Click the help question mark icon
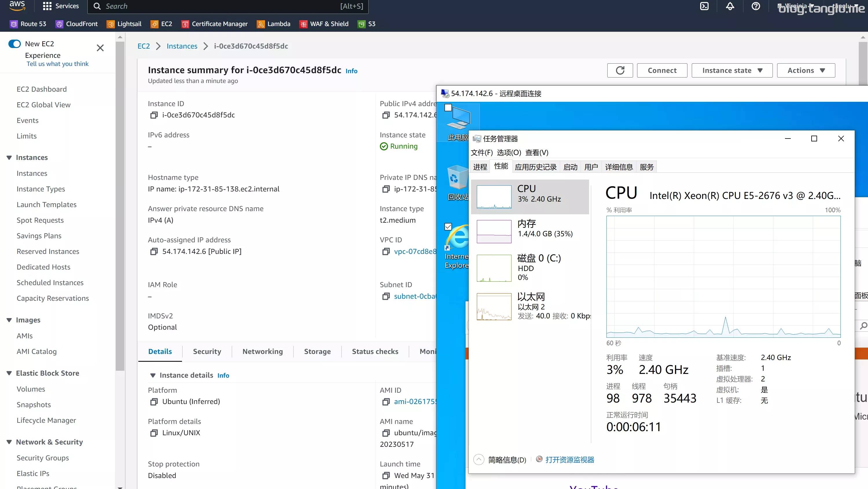The width and height of the screenshot is (868, 489). [755, 6]
